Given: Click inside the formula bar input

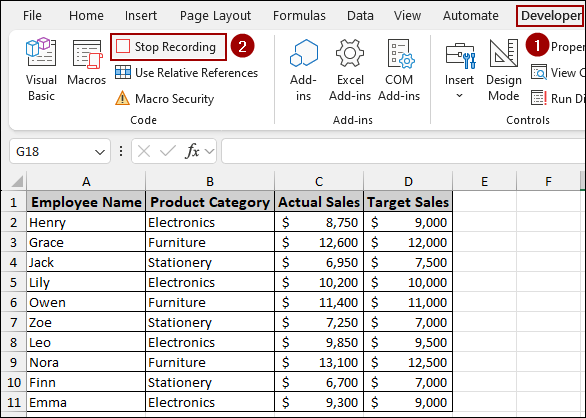Looking at the screenshot, I should (403, 151).
